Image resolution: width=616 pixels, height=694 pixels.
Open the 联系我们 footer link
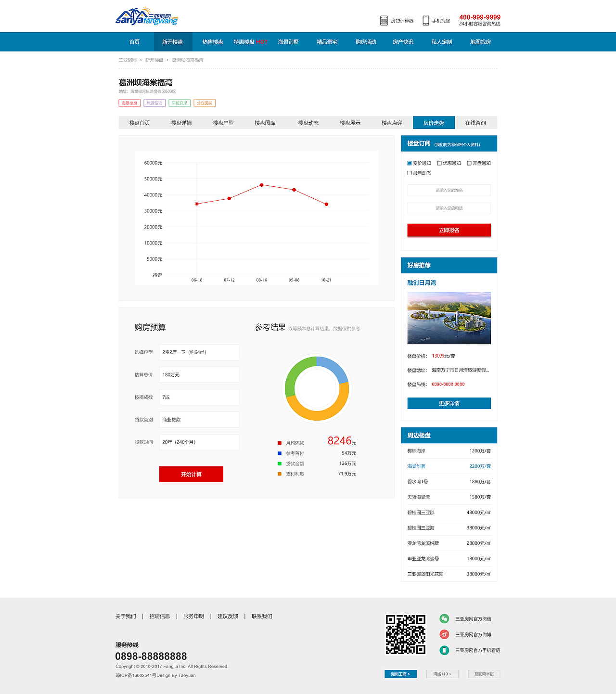point(262,617)
